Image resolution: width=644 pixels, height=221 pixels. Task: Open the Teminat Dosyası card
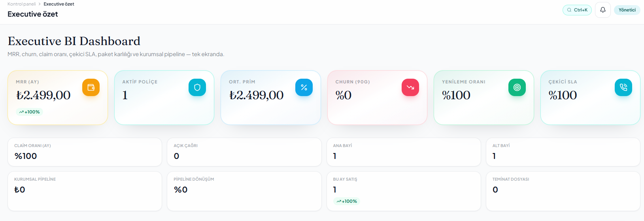563,191
